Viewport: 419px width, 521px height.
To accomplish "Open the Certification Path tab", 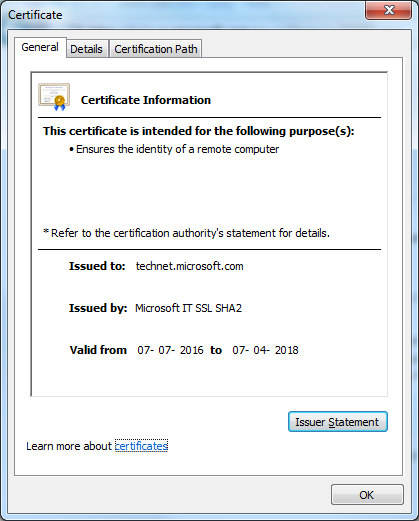I will click(x=156, y=49).
